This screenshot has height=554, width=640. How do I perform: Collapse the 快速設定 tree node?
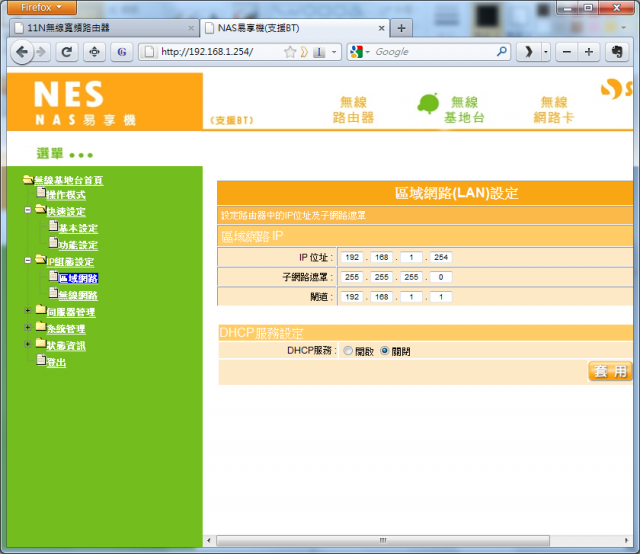point(28,210)
